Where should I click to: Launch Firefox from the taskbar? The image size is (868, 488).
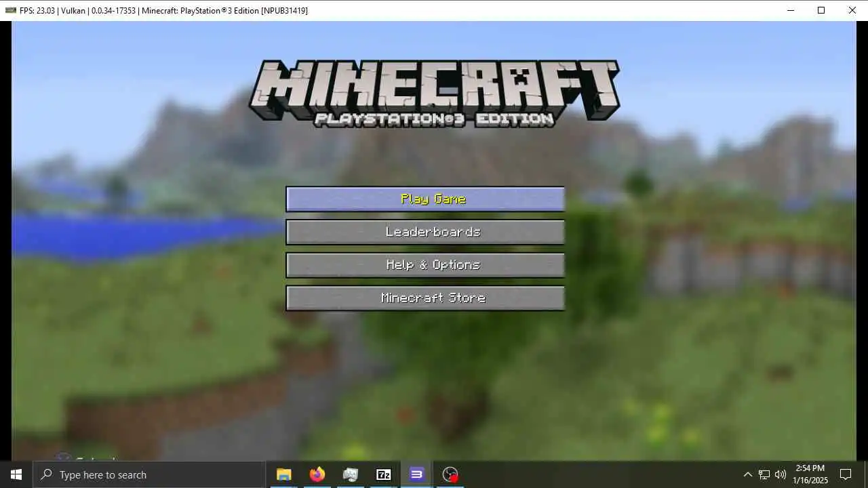pos(317,474)
